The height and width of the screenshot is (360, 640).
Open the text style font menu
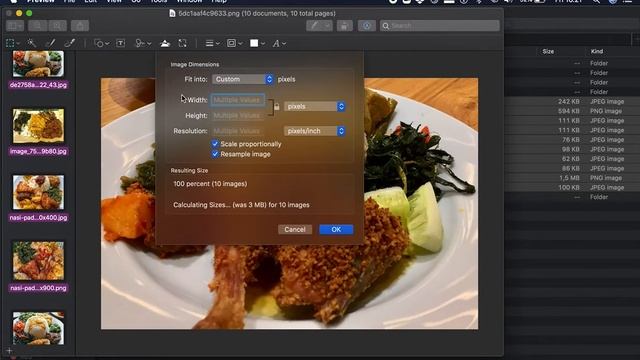(x=279, y=43)
